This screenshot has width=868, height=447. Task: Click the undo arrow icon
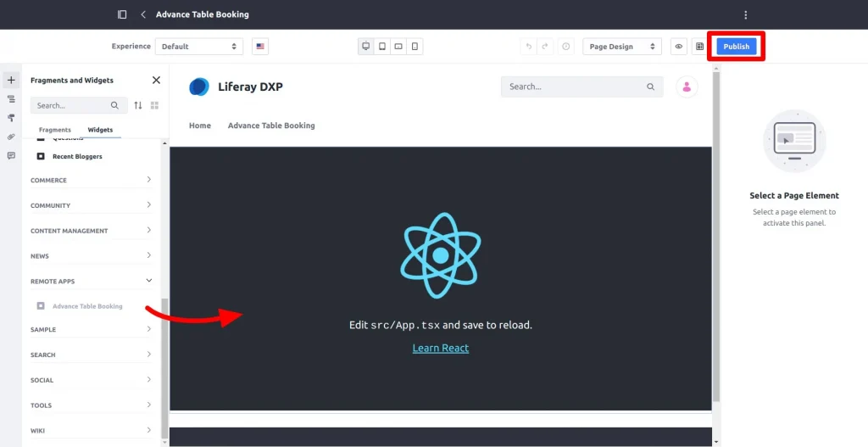click(529, 47)
